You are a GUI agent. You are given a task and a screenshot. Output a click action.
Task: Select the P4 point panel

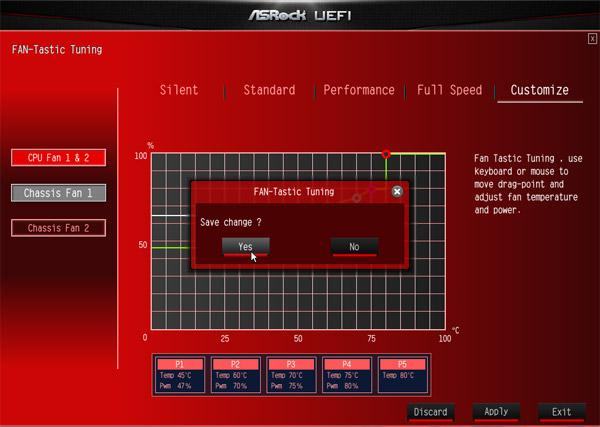click(x=347, y=375)
